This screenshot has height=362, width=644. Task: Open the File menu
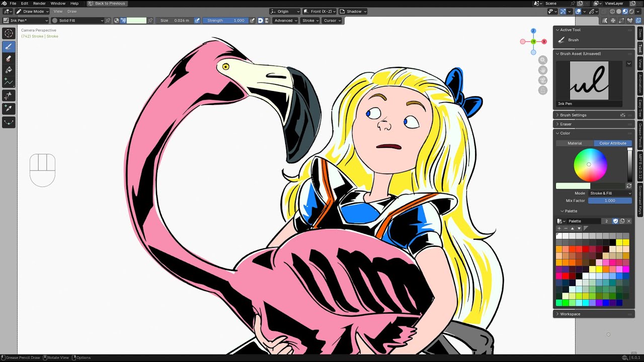pyautogui.click(x=13, y=4)
